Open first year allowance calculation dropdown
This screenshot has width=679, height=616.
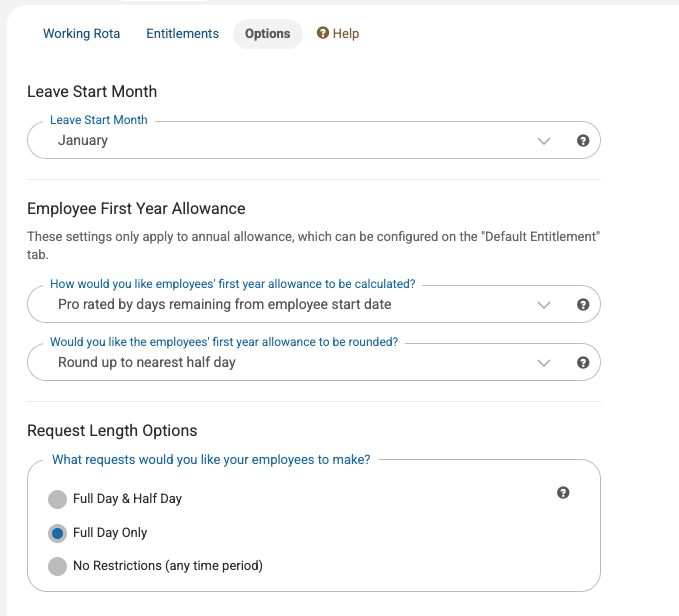[x=314, y=304]
